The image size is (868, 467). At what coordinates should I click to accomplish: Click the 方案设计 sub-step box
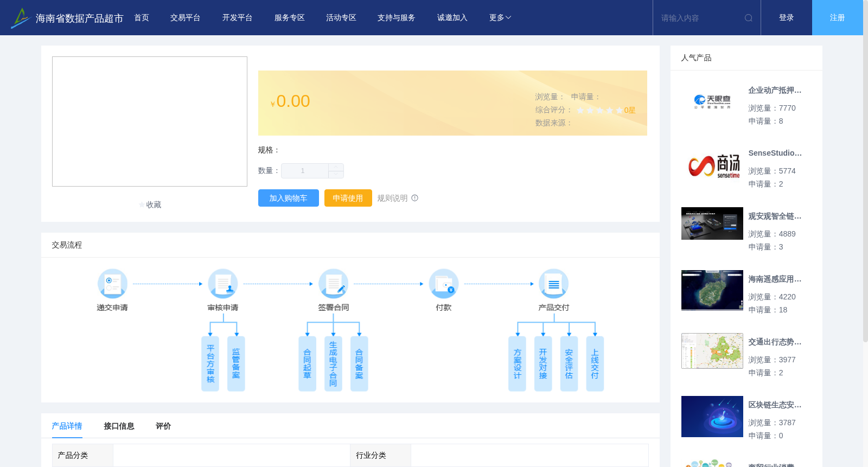517,364
